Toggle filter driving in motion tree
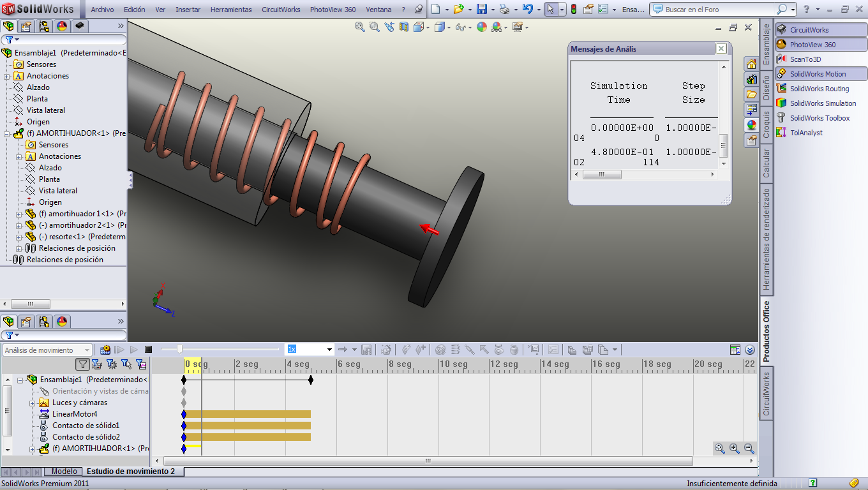The width and height of the screenshot is (868, 490). (112, 364)
